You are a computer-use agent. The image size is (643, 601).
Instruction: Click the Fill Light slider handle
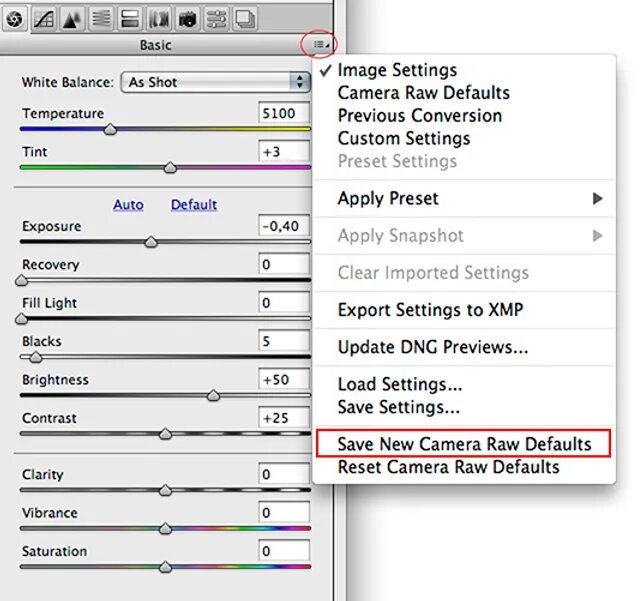coord(21,319)
